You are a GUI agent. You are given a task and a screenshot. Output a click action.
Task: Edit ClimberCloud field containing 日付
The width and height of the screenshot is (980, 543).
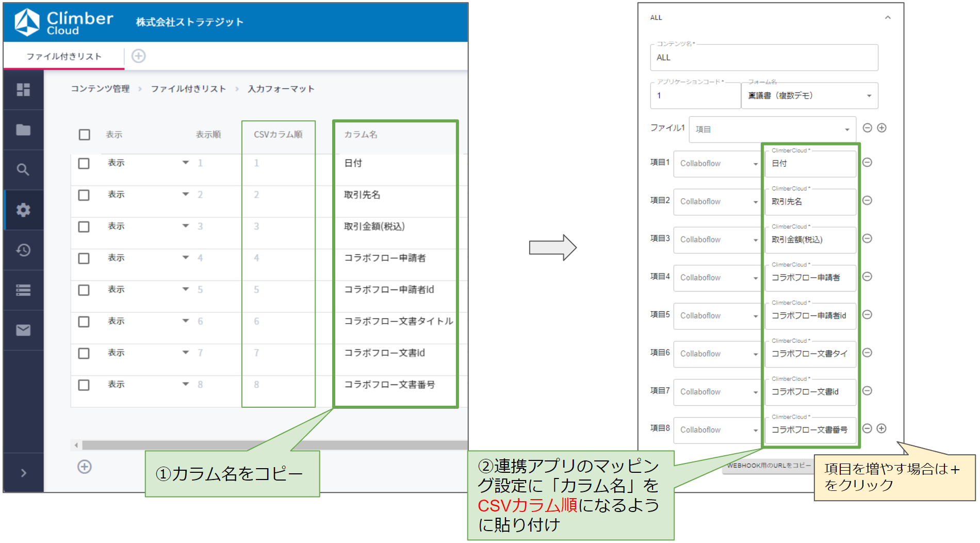(810, 164)
